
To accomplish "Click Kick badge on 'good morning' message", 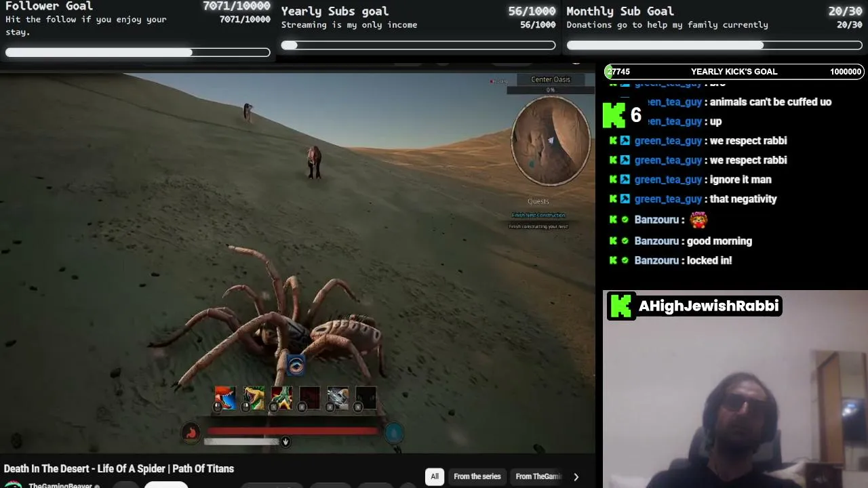I will point(613,241).
